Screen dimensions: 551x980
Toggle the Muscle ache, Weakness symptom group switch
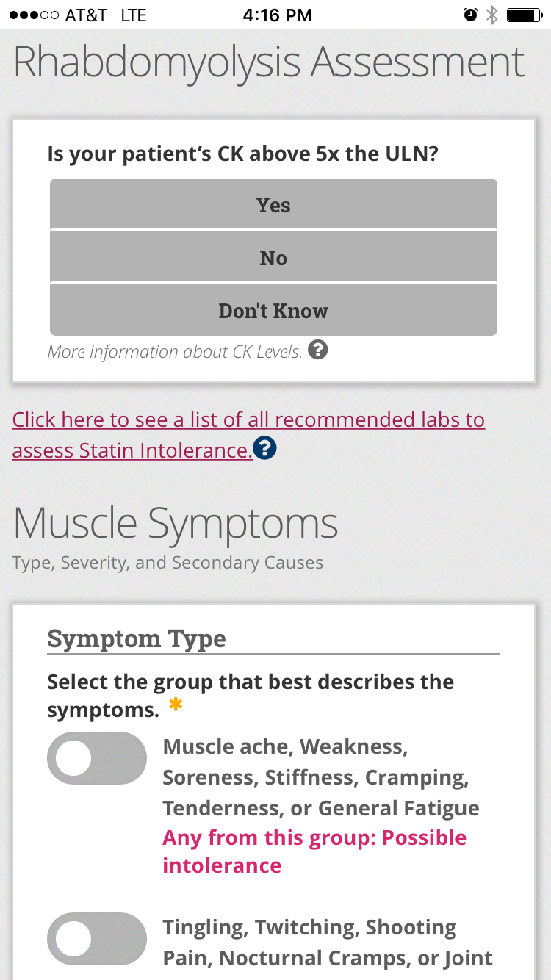coord(97,758)
